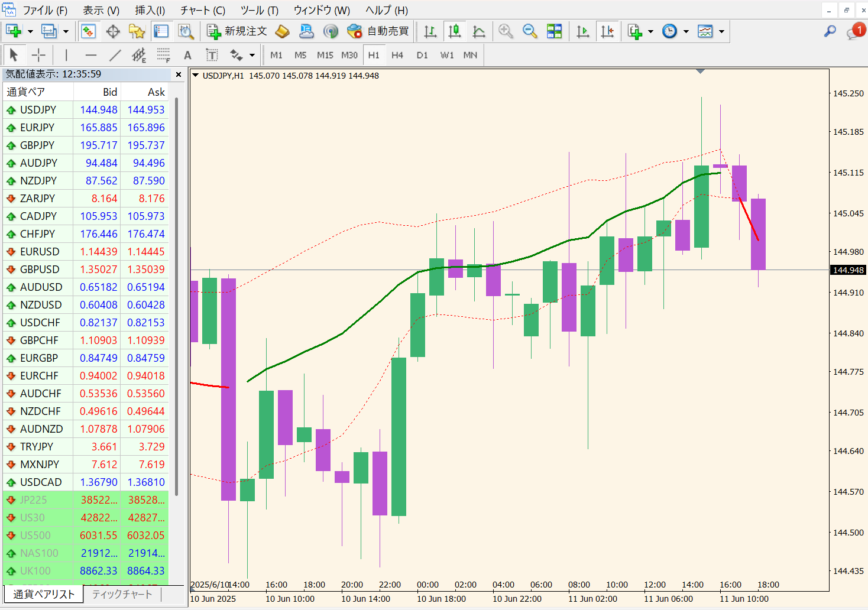Viewport: 868px width, 610px height.
Task: Select the GBPUSD row
Action: (86, 270)
